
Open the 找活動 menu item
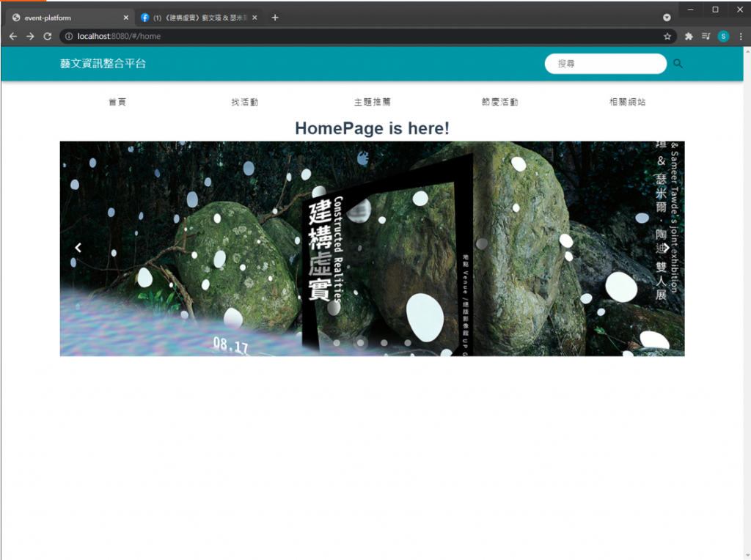[245, 102]
